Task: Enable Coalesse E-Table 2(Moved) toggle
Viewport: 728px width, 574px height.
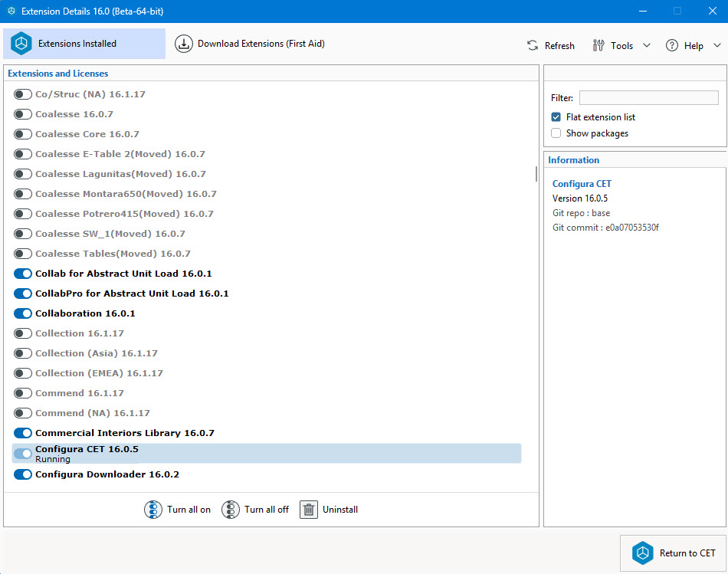Action: 23,154
